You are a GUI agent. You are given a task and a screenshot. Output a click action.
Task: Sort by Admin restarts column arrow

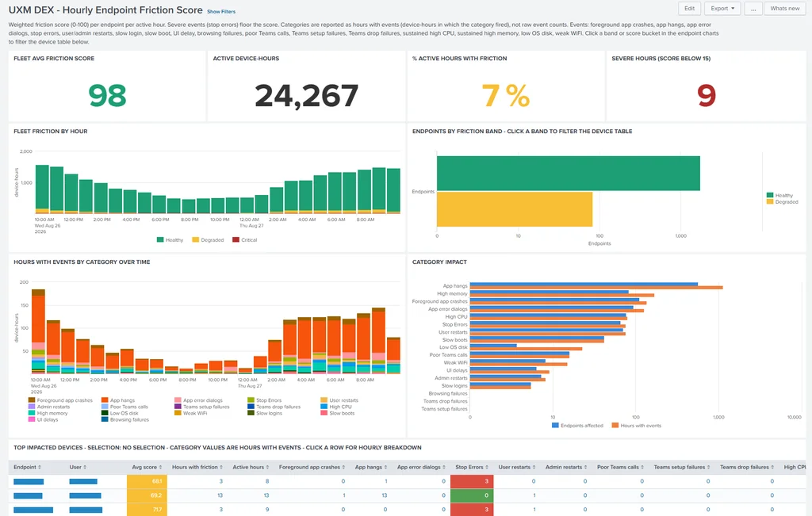click(586, 468)
